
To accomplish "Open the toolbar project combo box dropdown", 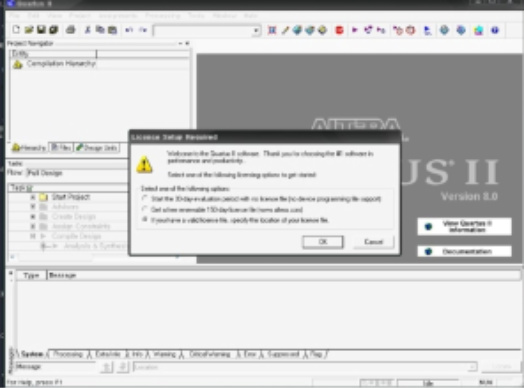I will point(256,30).
